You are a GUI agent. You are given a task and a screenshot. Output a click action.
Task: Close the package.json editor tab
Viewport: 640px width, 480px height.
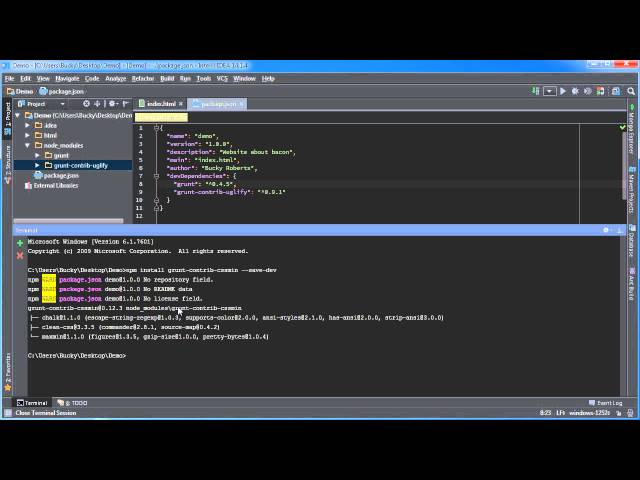coord(242,104)
